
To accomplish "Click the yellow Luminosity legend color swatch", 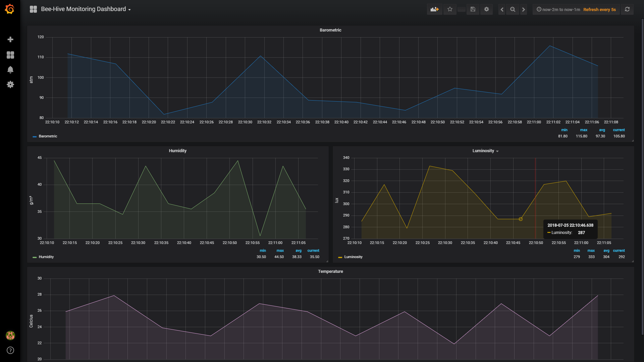I will click(x=340, y=257).
